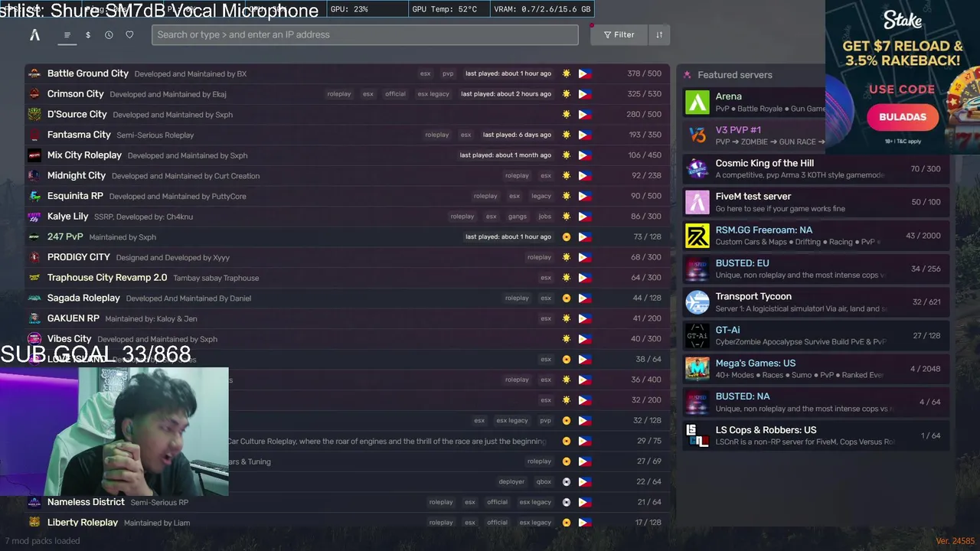980x551 pixels.
Task: Open the Filter dropdown button
Action: 619,34
